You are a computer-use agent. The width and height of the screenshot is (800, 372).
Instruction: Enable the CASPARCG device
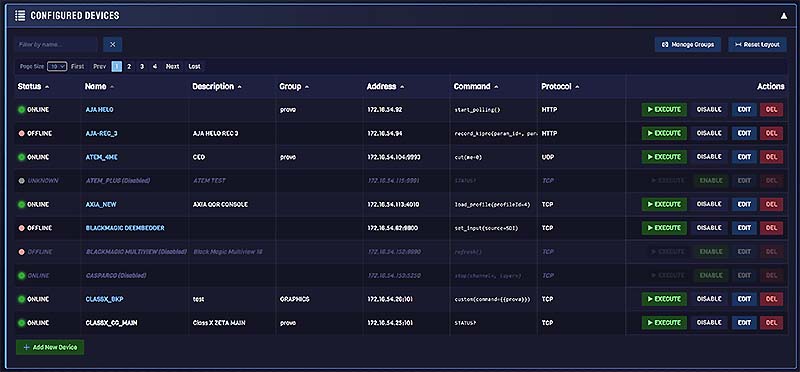pyautogui.click(x=711, y=276)
